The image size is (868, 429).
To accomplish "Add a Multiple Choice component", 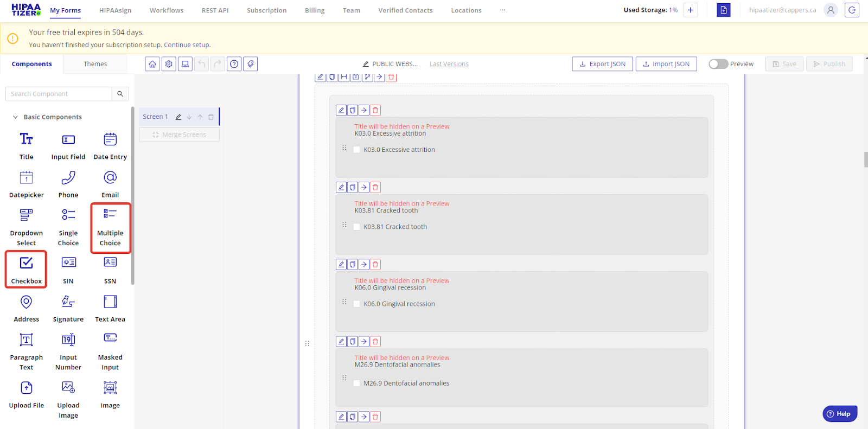I will [110, 228].
